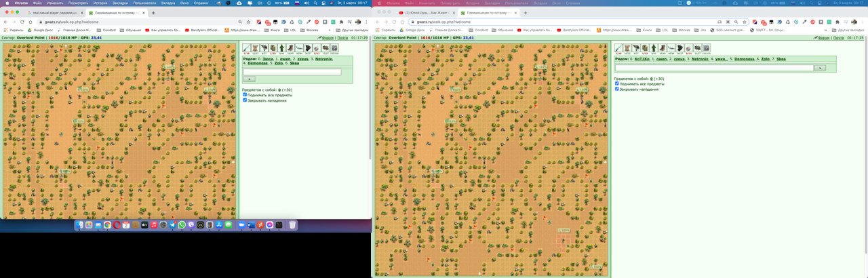Open Messages from the Dock

coord(228,224)
